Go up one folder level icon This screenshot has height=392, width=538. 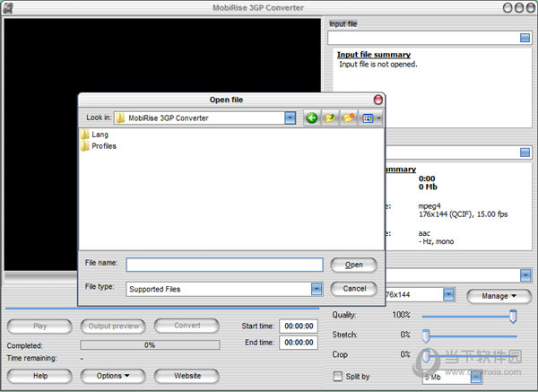(x=330, y=118)
